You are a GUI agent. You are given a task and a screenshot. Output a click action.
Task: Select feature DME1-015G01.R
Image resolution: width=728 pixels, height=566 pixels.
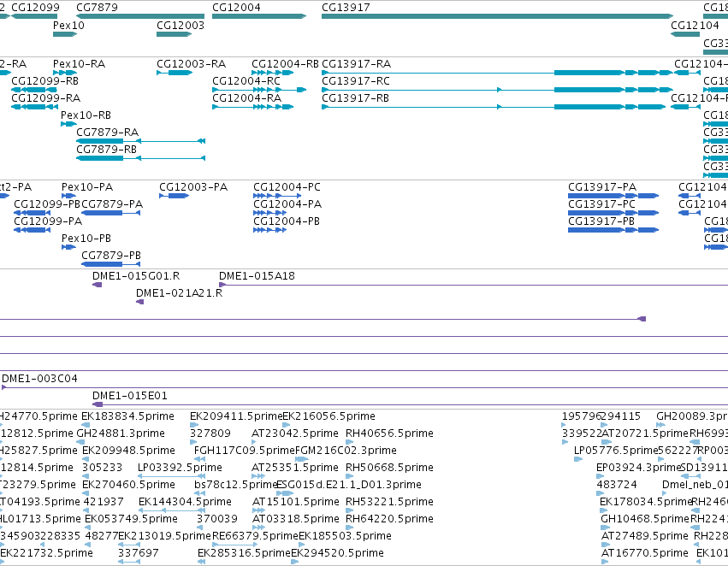coord(97,285)
